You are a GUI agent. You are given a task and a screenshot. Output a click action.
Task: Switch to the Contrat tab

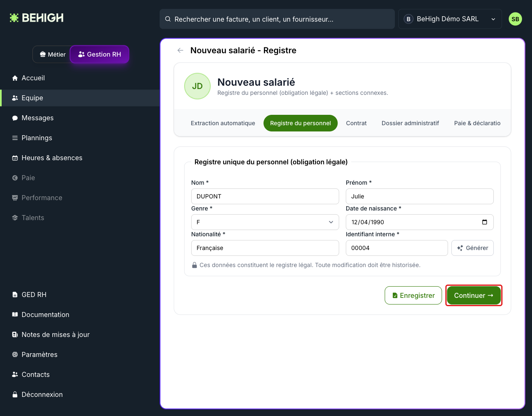pos(356,123)
